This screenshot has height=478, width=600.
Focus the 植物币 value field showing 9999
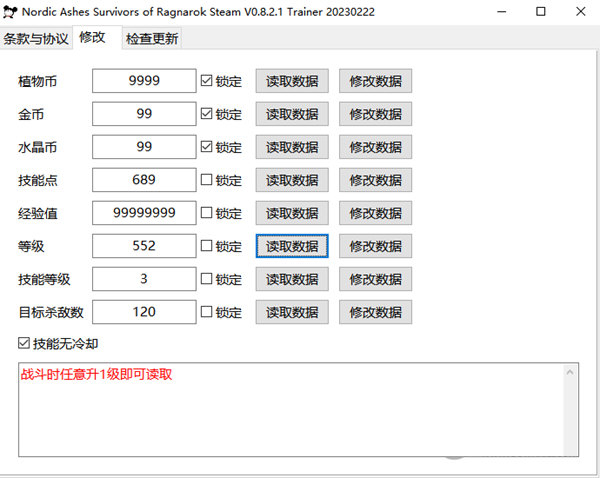144,81
